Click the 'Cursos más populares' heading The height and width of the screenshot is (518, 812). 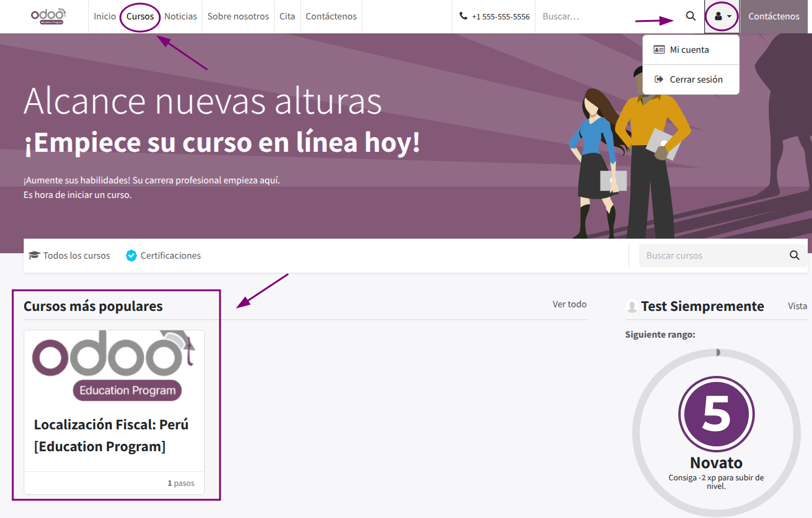click(93, 306)
